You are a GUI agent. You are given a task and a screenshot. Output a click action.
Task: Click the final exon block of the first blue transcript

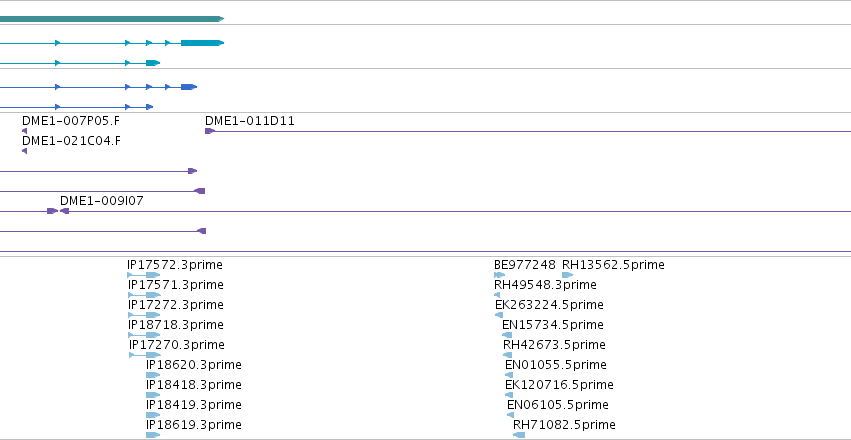(x=188, y=87)
